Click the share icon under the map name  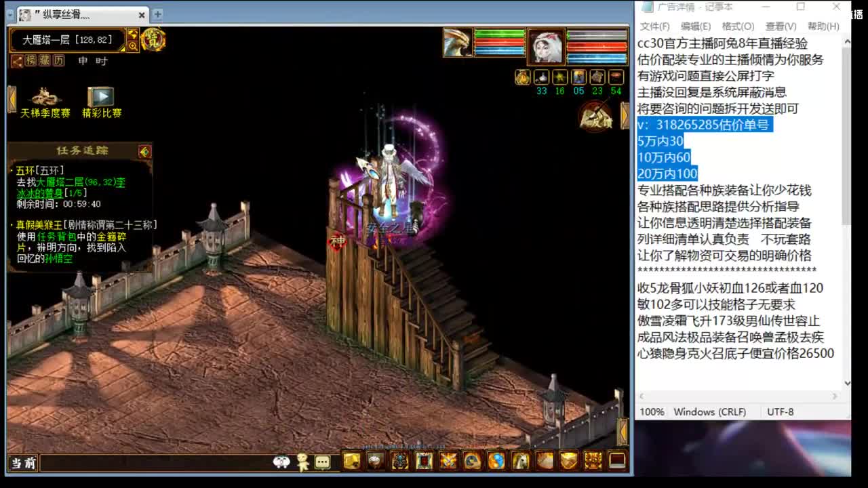(x=16, y=61)
